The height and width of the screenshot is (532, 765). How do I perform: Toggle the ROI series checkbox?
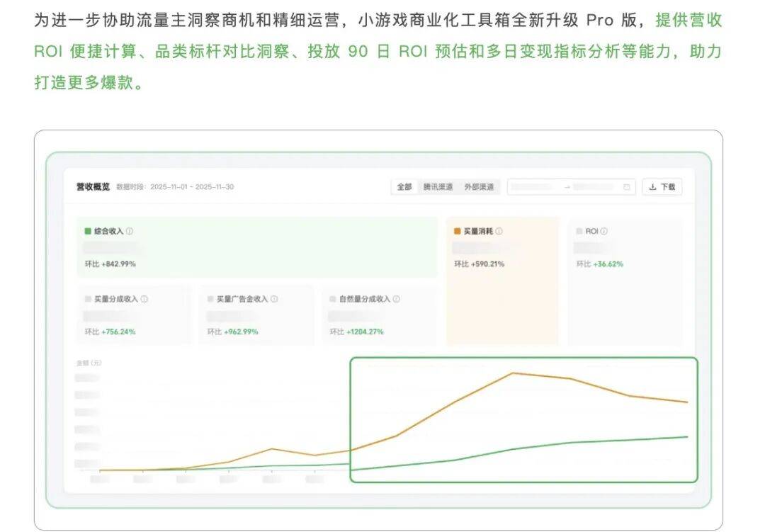point(579,231)
